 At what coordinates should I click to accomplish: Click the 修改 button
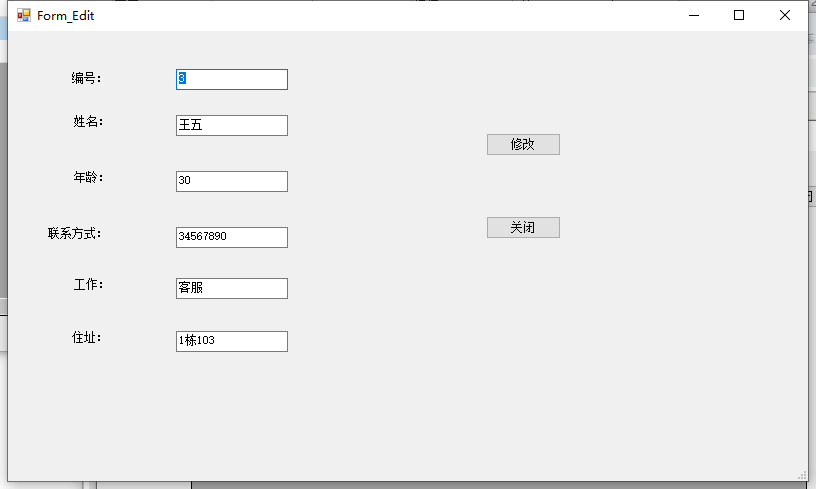click(x=523, y=144)
